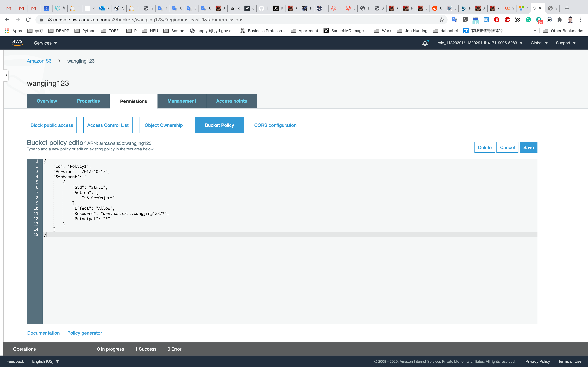588x367 pixels.
Task: Click the Grammarly extension icon
Action: 528,20
